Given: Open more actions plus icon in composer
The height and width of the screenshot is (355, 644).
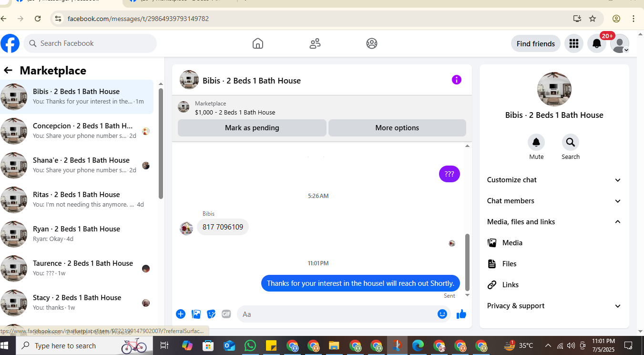Looking at the screenshot, I should (181, 314).
